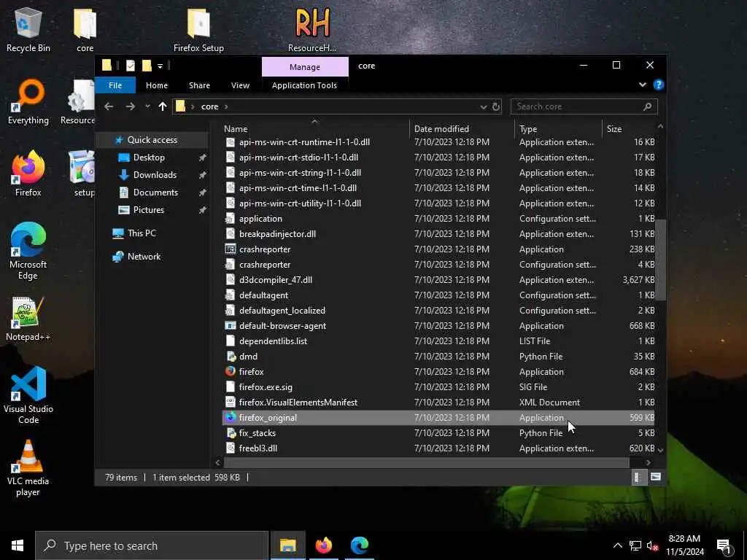
Task: Open the Recycle Bin desktop icon
Action: [x=28, y=29]
